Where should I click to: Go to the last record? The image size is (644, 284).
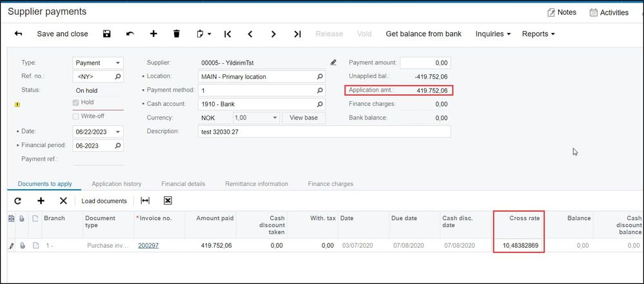click(x=297, y=34)
